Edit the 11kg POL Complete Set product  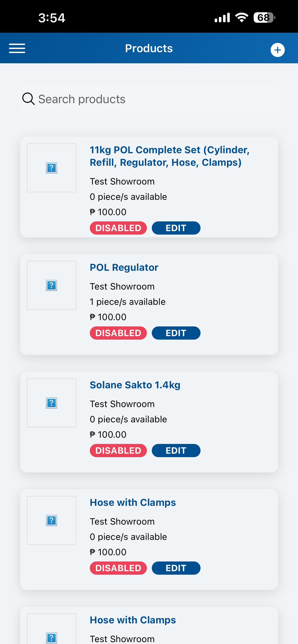coord(176,228)
